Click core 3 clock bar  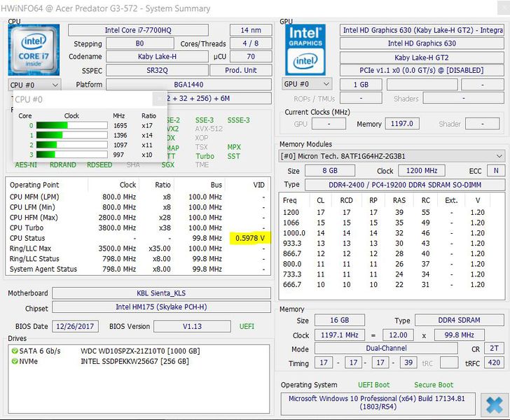coord(72,155)
